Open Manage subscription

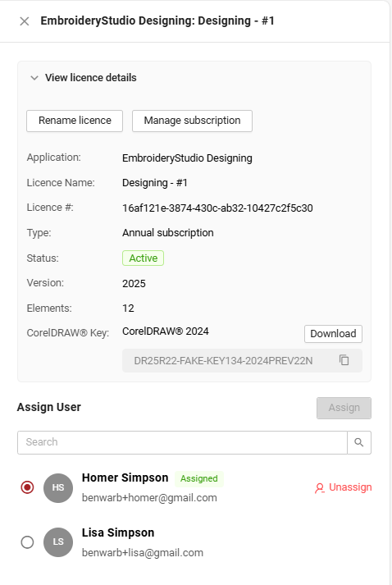point(192,121)
